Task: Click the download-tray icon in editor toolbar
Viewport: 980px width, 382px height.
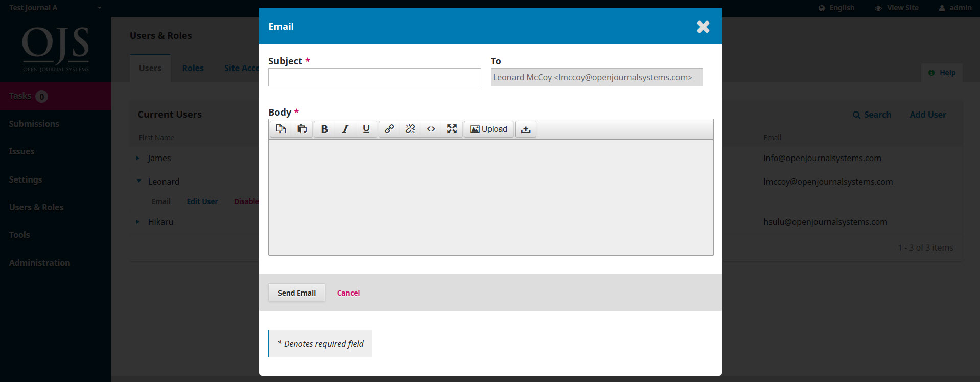Action: click(526, 129)
